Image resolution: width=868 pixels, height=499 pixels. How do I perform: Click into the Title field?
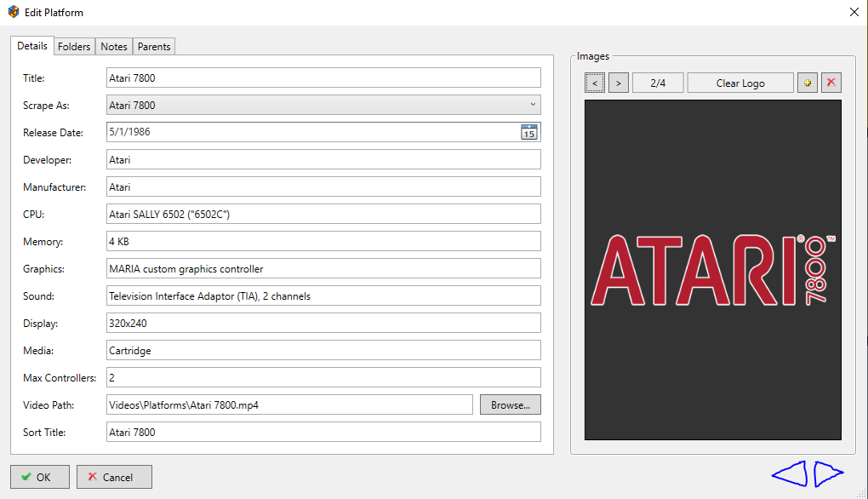pos(323,77)
